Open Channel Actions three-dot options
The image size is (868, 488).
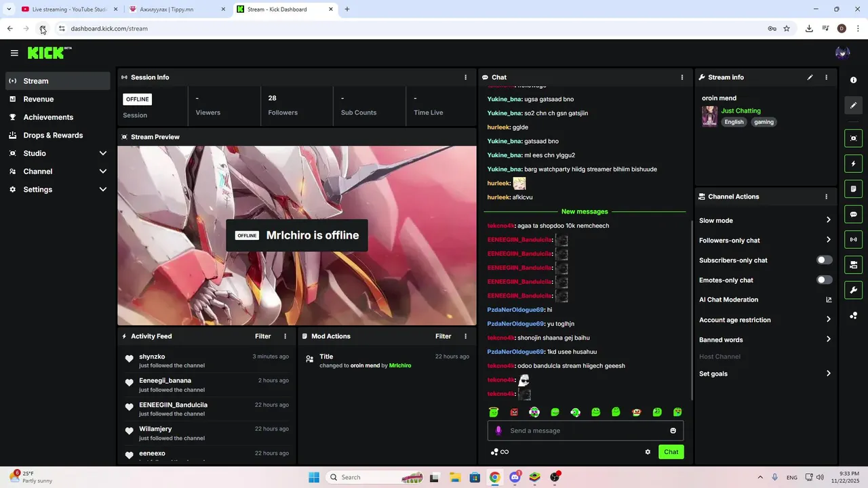pyautogui.click(x=826, y=197)
